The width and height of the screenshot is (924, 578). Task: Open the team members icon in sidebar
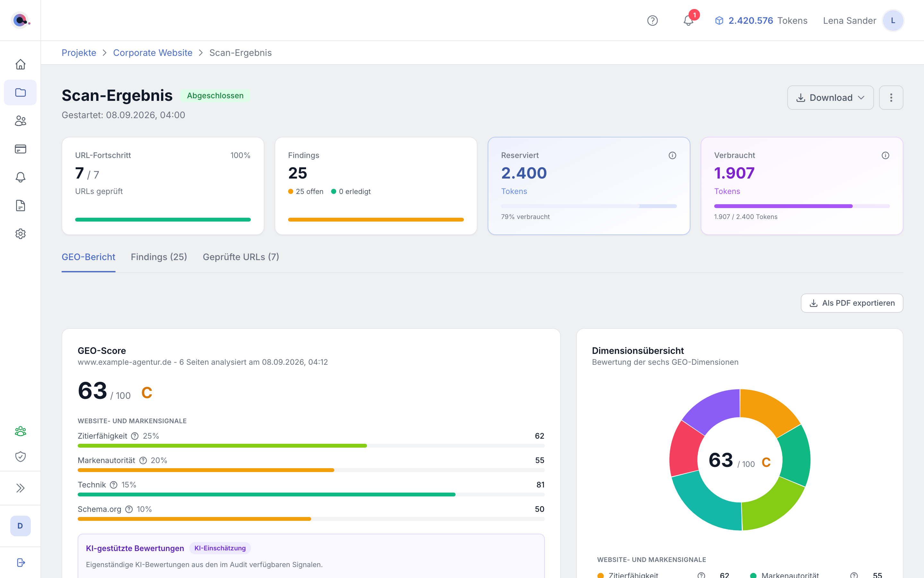[x=20, y=121]
